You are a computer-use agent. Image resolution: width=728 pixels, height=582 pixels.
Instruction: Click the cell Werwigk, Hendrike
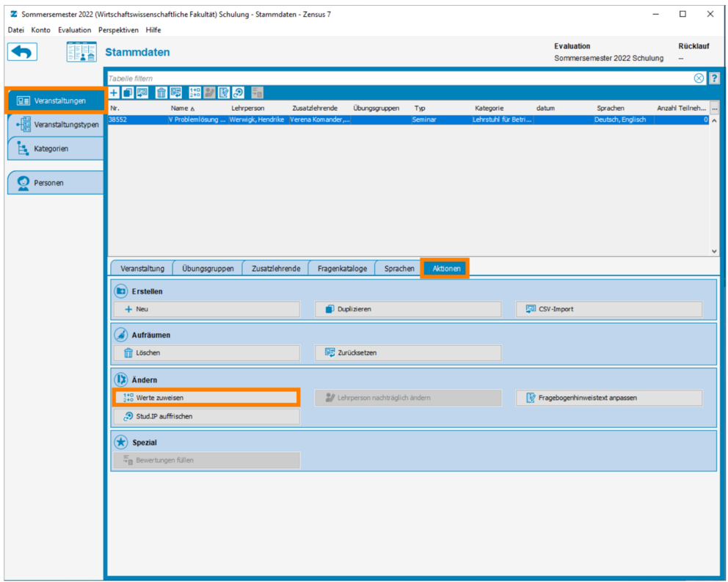tap(259, 120)
